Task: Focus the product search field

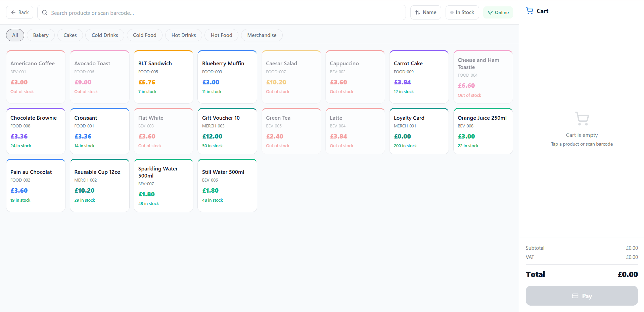Action: (x=222, y=12)
